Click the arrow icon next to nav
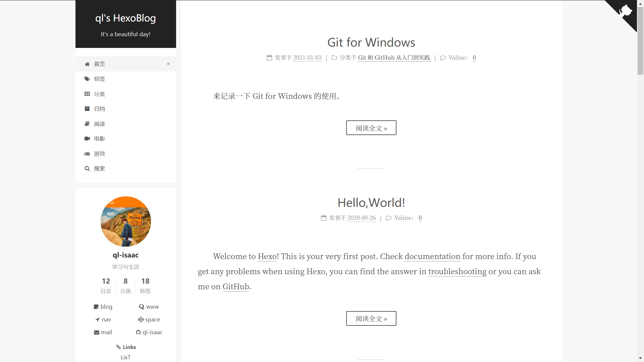 click(x=98, y=319)
